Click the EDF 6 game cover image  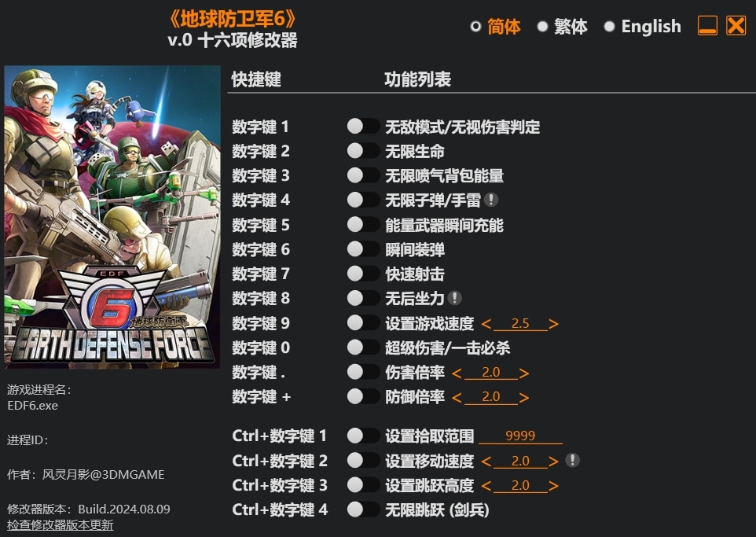tap(112, 217)
